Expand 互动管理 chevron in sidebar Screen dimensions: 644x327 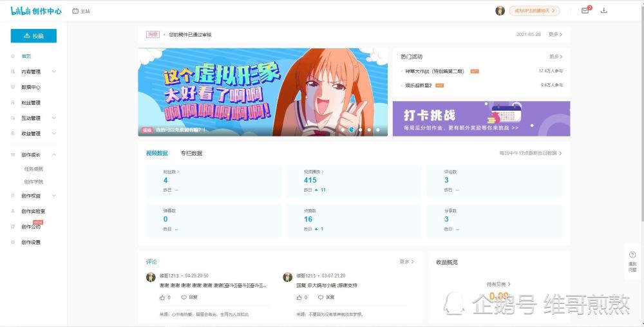point(54,118)
